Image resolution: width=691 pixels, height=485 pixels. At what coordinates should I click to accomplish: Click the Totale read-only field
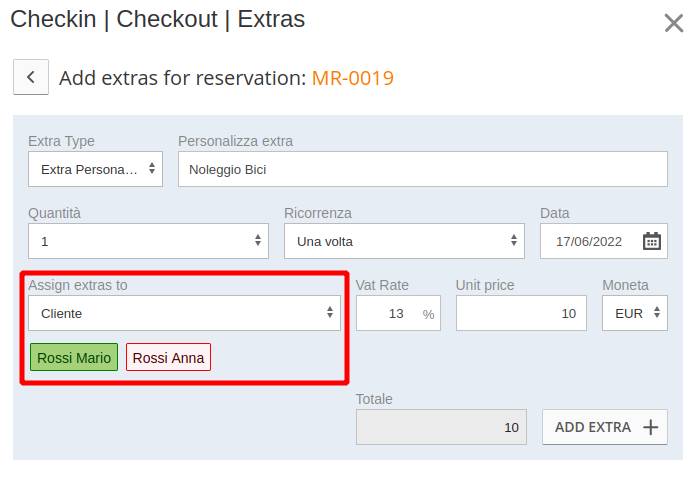441,427
